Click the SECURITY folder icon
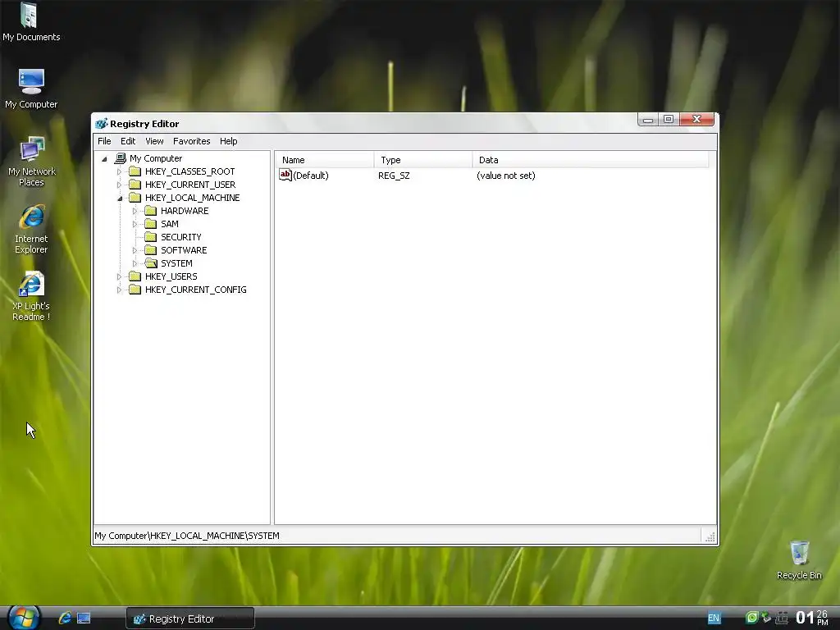Image resolution: width=840 pixels, height=630 pixels. pyautogui.click(x=151, y=237)
